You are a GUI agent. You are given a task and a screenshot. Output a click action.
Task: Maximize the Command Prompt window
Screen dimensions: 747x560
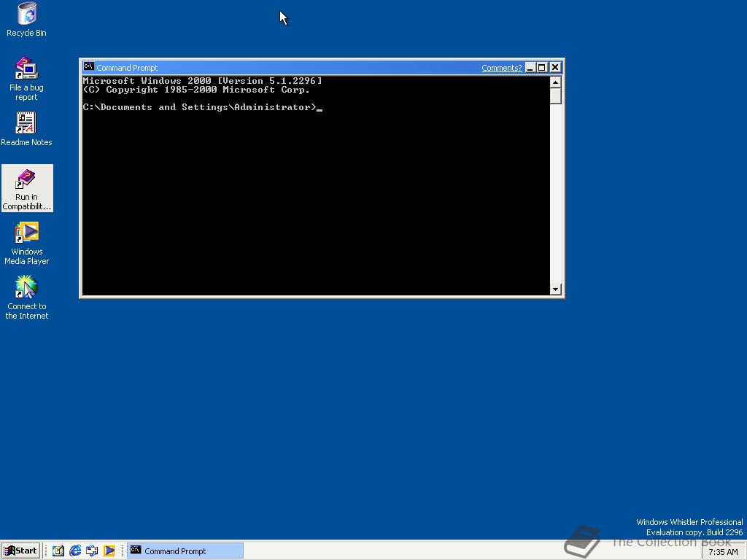tap(542, 68)
